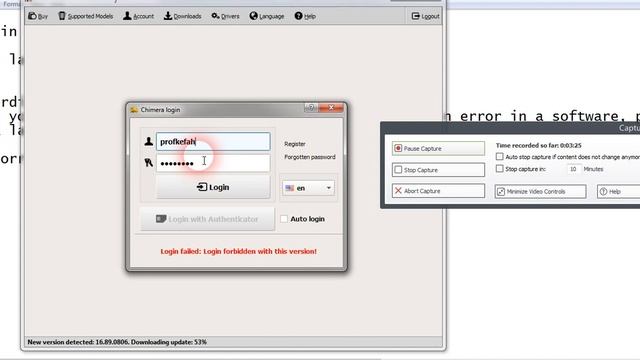The height and width of the screenshot is (360, 640).
Task: Click the Login button
Action: pyautogui.click(x=213, y=187)
